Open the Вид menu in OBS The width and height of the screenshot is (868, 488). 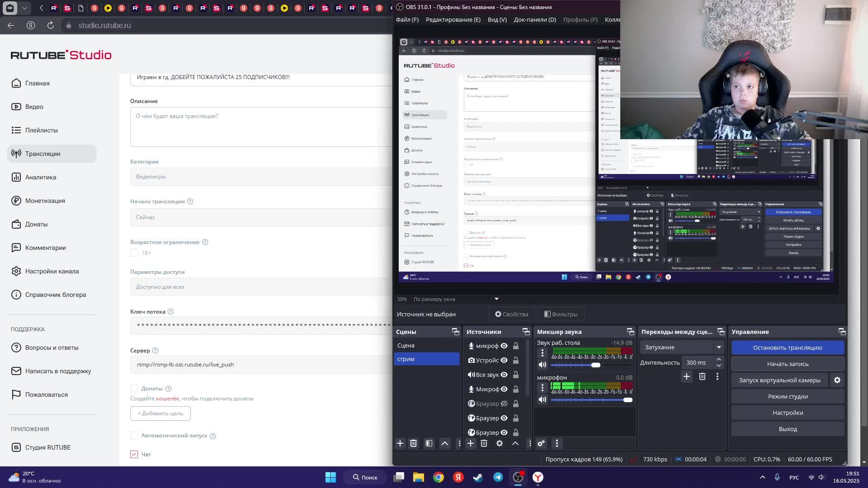(x=497, y=20)
